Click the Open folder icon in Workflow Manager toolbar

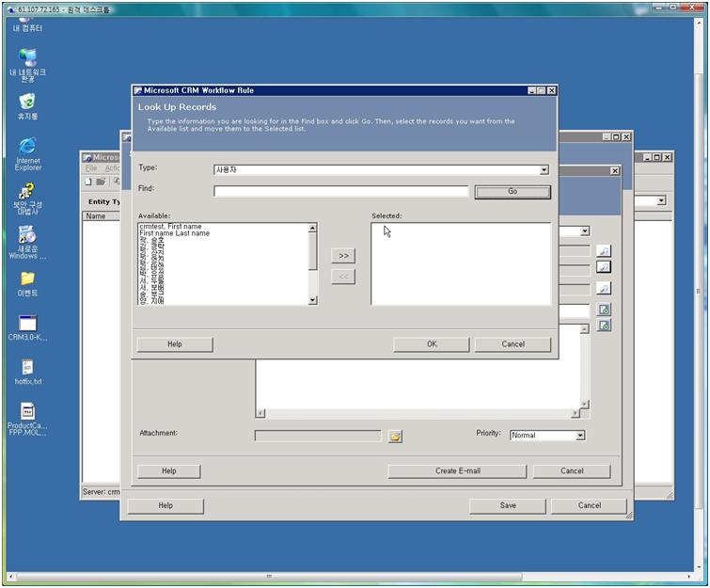click(x=101, y=182)
